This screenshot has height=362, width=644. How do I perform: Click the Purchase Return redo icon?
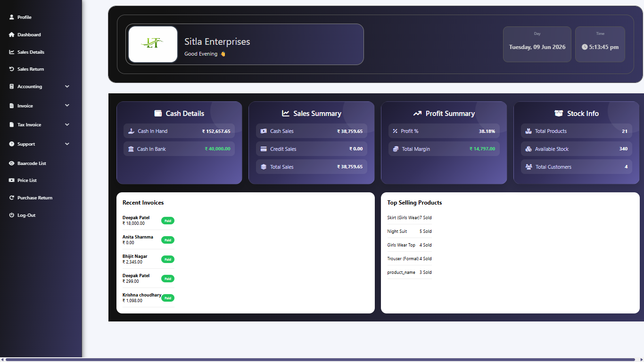(x=12, y=197)
